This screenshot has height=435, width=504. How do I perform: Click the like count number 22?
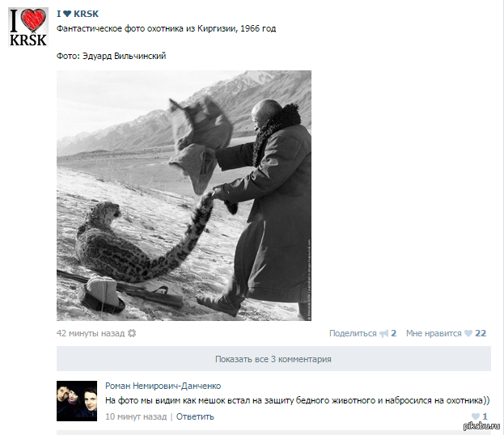click(481, 333)
